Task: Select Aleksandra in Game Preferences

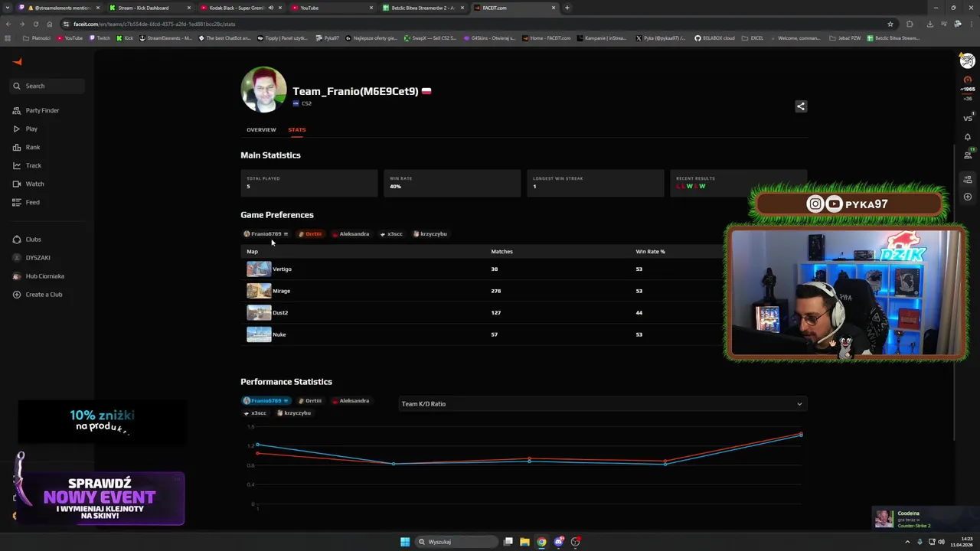Action: [x=351, y=233]
